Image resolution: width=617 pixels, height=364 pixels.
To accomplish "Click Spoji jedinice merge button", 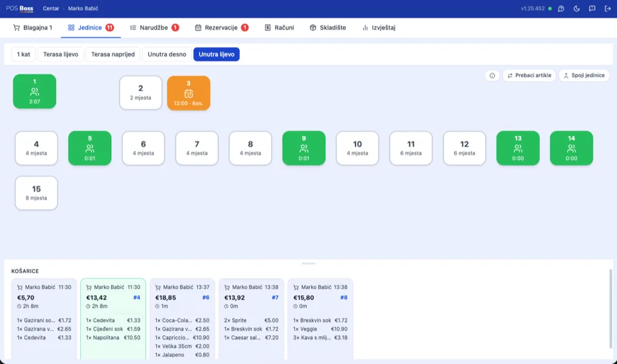I will pyautogui.click(x=584, y=76).
